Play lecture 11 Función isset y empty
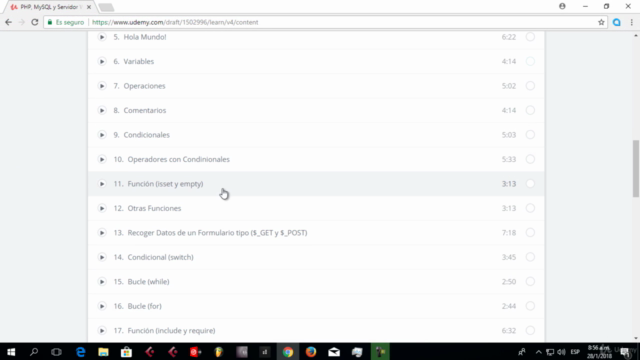The width and height of the screenshot is (640, 360). (x=102, y=184)
